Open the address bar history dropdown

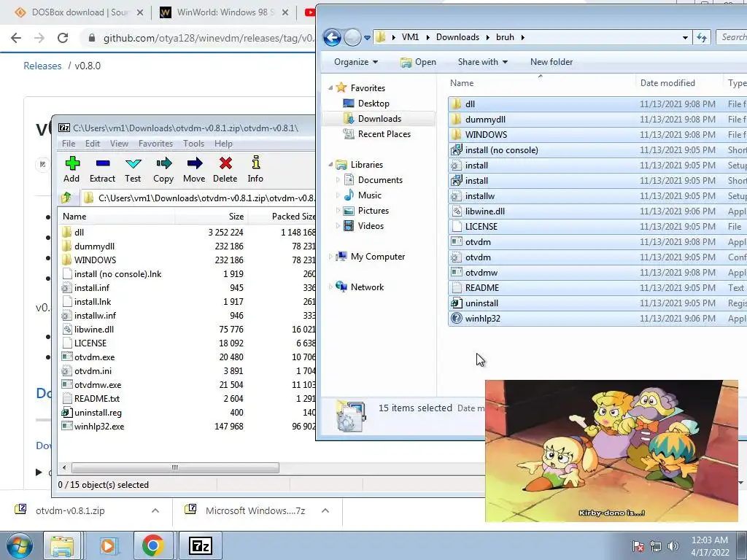[x=685, y=37]
